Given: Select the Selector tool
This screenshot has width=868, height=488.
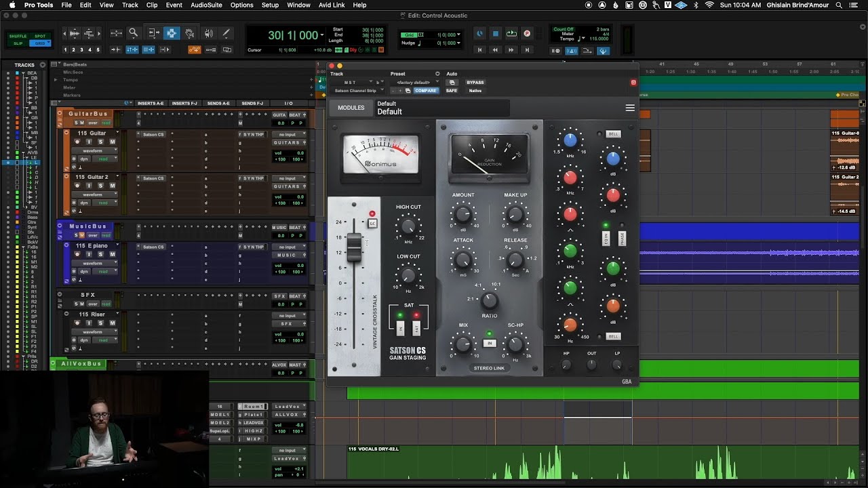Looking at the screenshot, I should tap(171, 33).
